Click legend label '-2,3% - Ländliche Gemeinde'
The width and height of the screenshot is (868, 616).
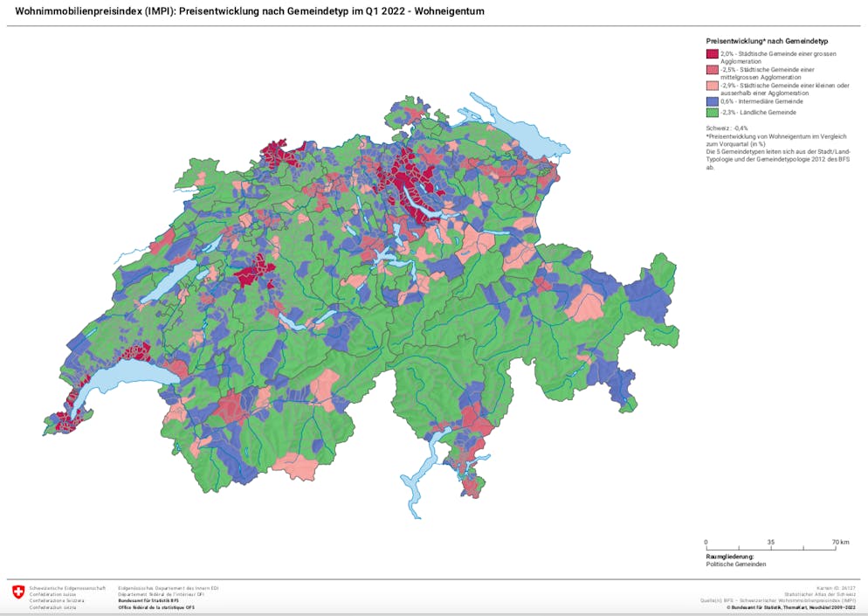click(x=758, y=113)
